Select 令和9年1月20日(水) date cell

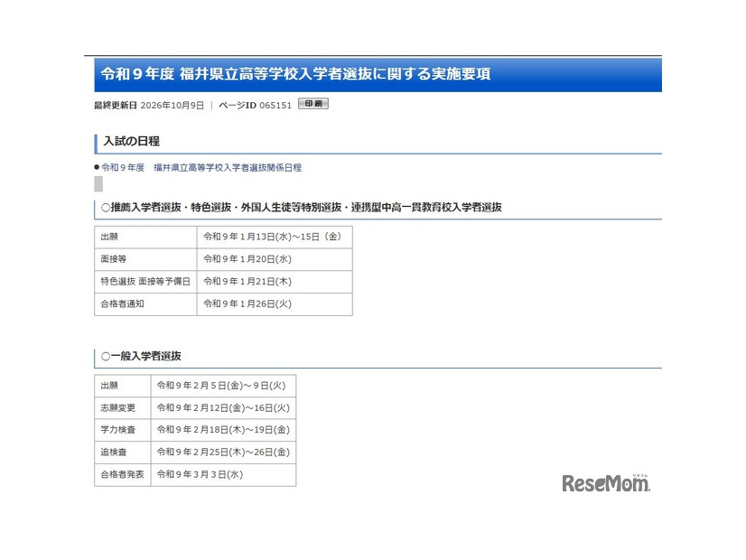pyautogui.click(x=275, y=259)
